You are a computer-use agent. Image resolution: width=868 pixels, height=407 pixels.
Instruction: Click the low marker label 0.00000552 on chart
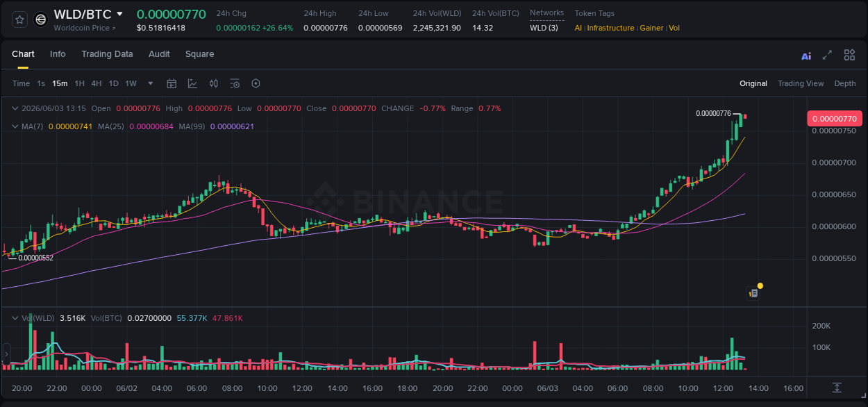click(x=35, y=258)
